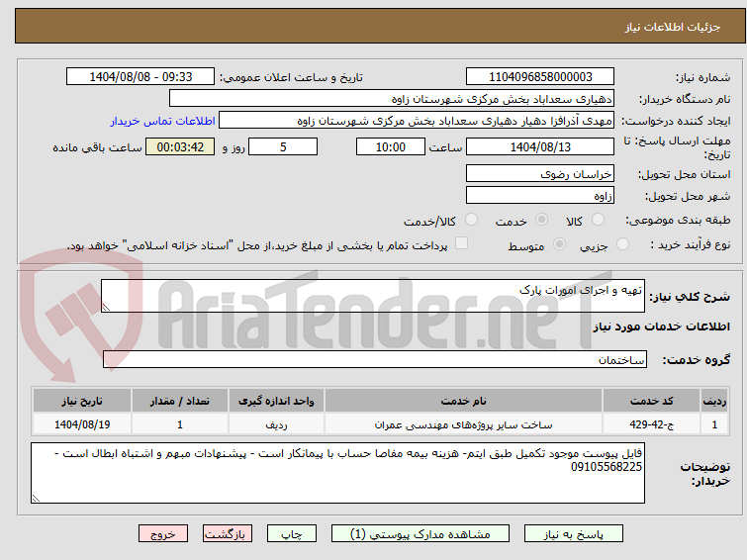Click the واحد اندازه گیری column header

[x=276, y=401]
